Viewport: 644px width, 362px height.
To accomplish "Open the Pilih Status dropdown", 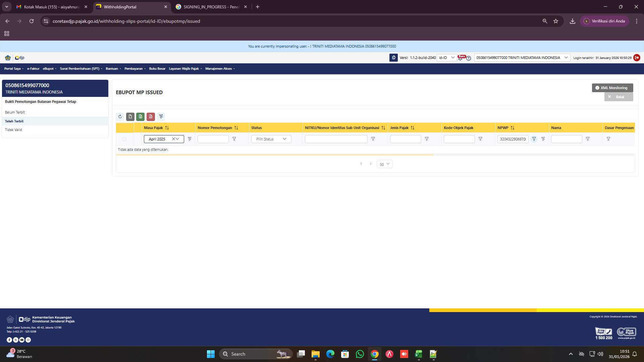I will click(x=271, y=139).
